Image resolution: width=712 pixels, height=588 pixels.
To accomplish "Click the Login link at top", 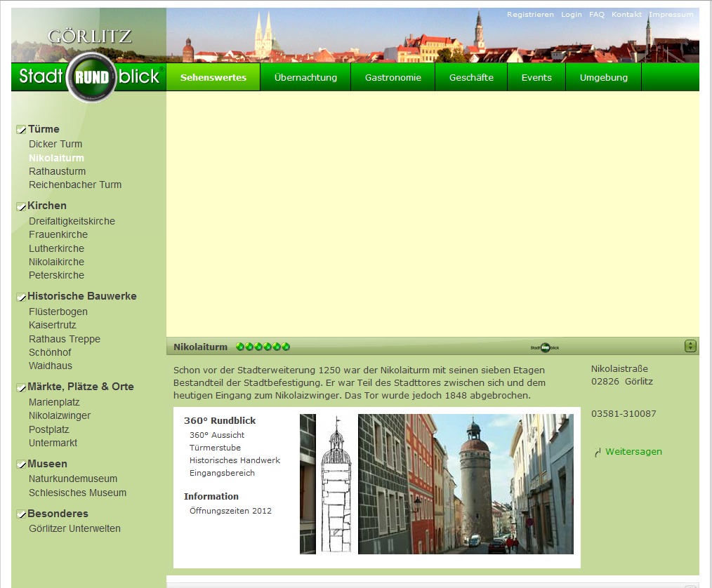I will pyautogui.click(x=571, y=15).
